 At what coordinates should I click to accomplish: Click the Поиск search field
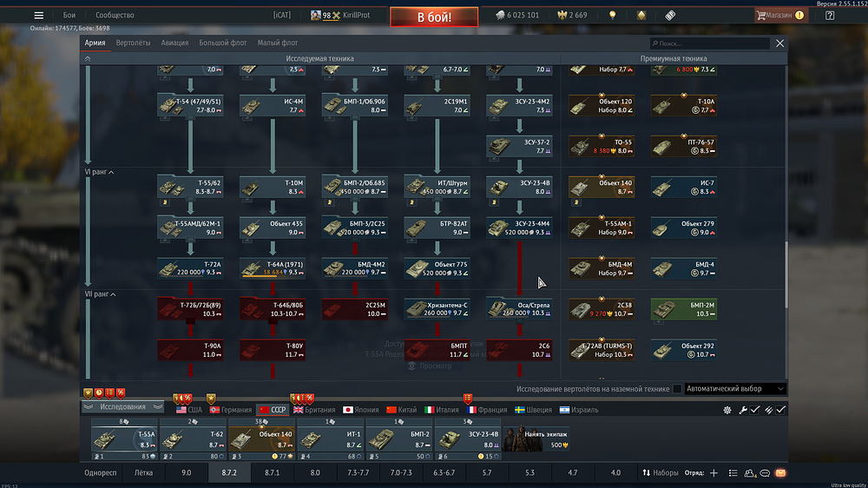710,43
